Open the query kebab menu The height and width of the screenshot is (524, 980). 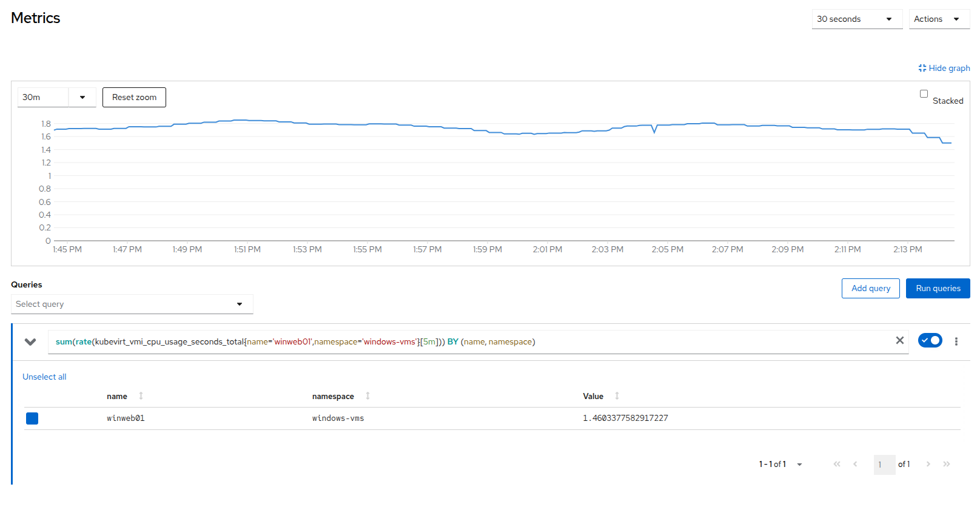pos(956,341)
